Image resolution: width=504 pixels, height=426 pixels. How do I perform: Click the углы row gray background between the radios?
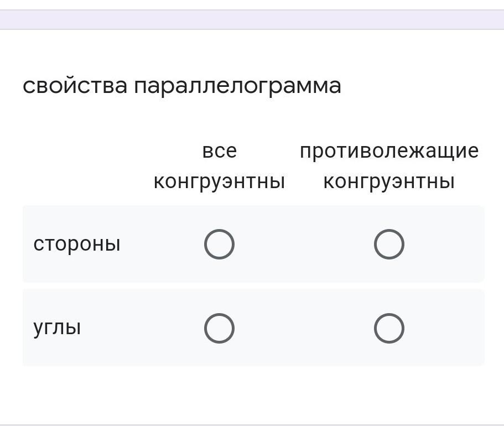point(304,328)
